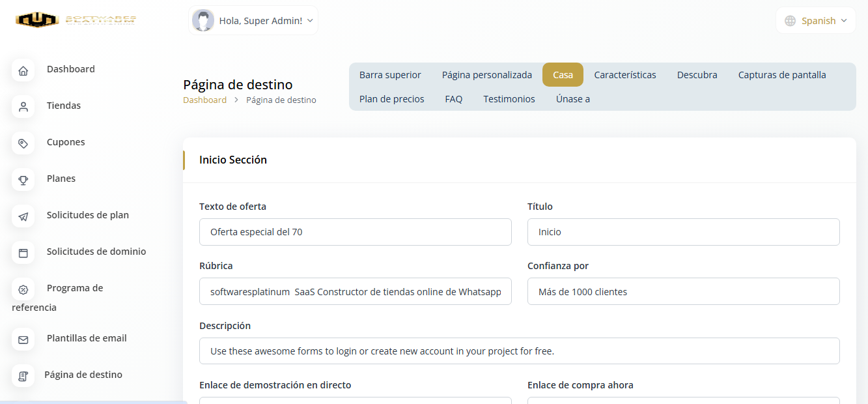Expand the Spanish language selector

coord(816,21)
